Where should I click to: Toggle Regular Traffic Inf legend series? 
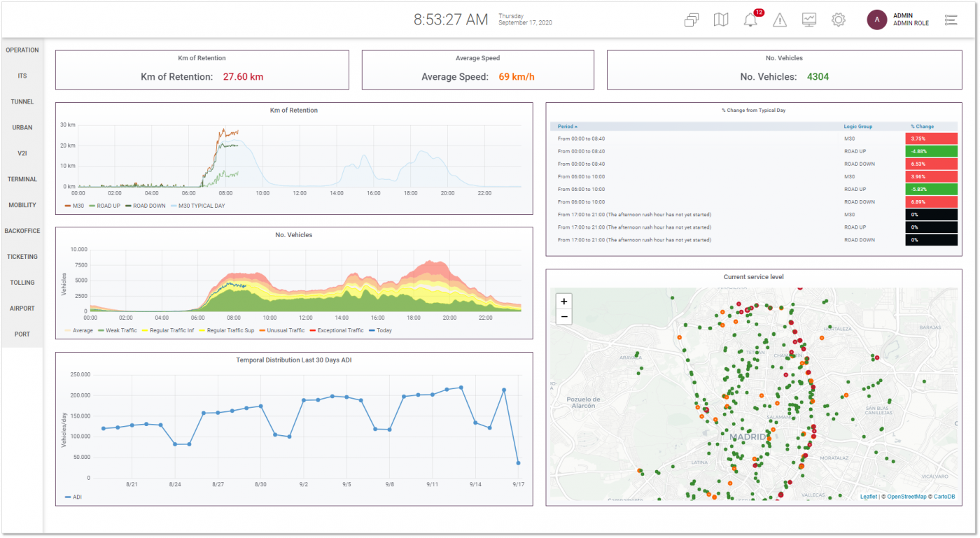[168, 330]
